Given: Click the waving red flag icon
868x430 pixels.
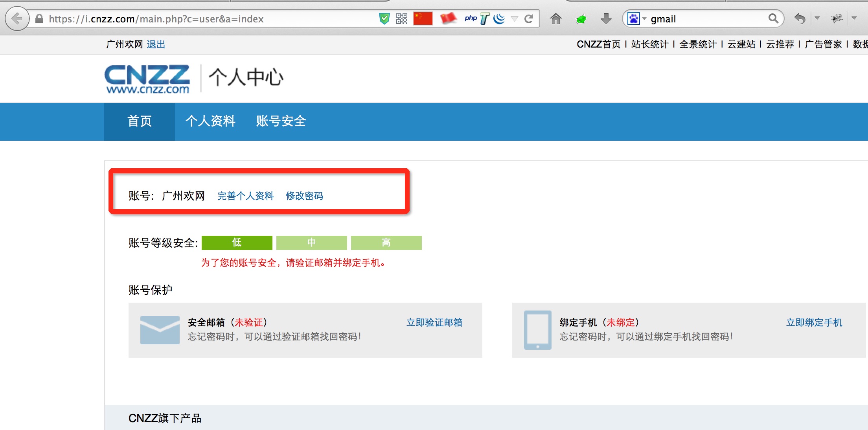Looking at the screenshot, I should (449, 18).
